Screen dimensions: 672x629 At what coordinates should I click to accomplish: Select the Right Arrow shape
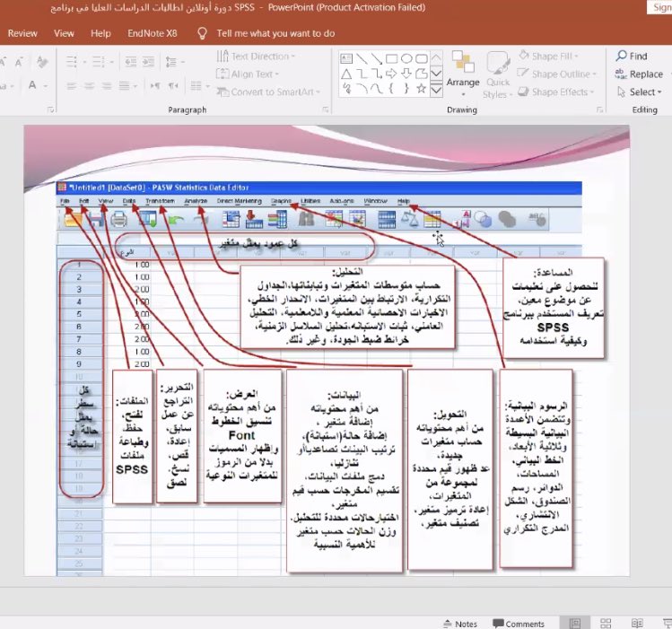(392, 74)
